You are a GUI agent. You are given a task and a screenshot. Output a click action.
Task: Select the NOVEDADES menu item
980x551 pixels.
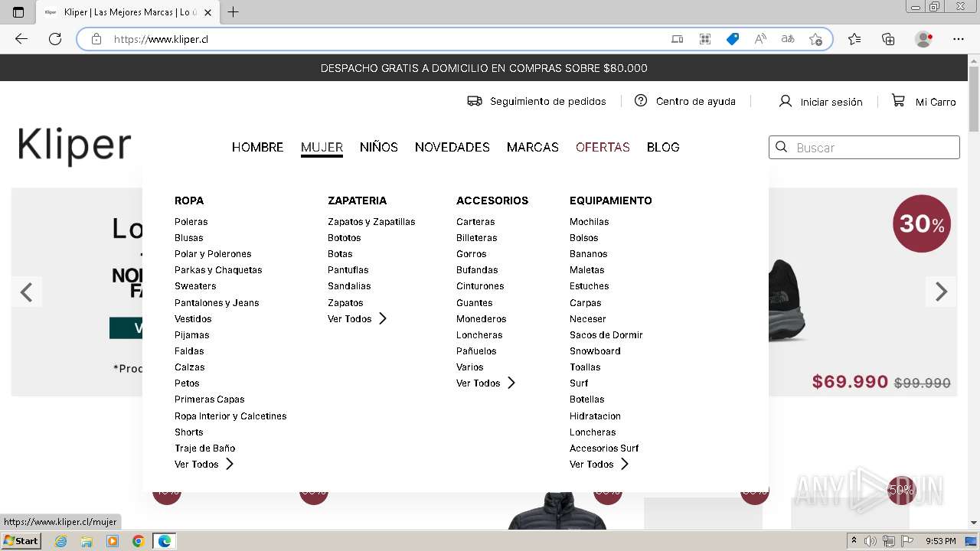click(452, 147)
